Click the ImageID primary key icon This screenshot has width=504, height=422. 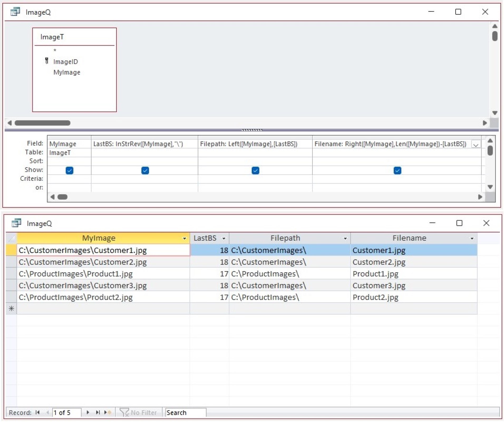(47, 61)
